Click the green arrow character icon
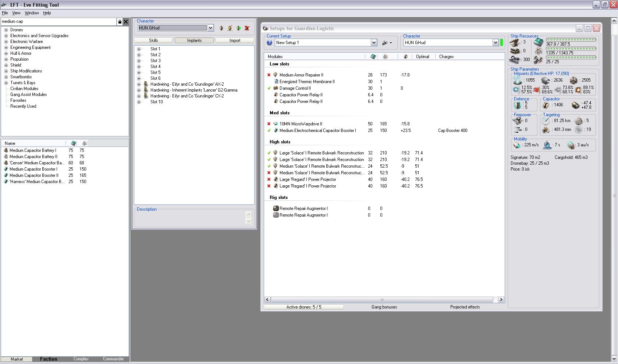This screenshot has height=364, width=618. coord(239,28)
